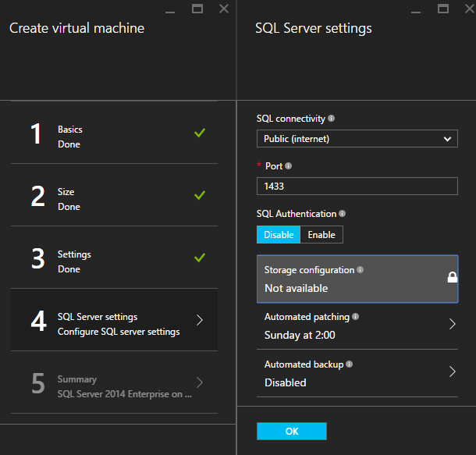Open the SQL connectivity dropdown

click(357, 139)
